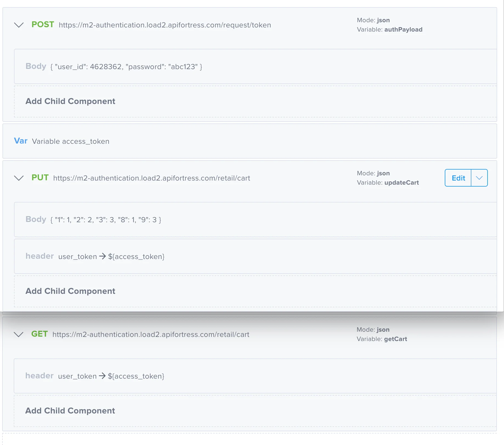This screenshot has width=504, height=445.
Task: Click the authPayload variable label
Action: pos(403,30)
